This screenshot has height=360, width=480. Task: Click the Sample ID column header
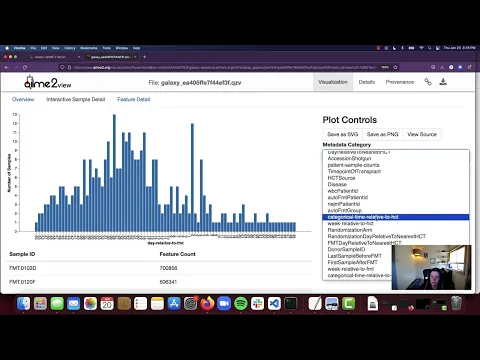coord(22,254)
